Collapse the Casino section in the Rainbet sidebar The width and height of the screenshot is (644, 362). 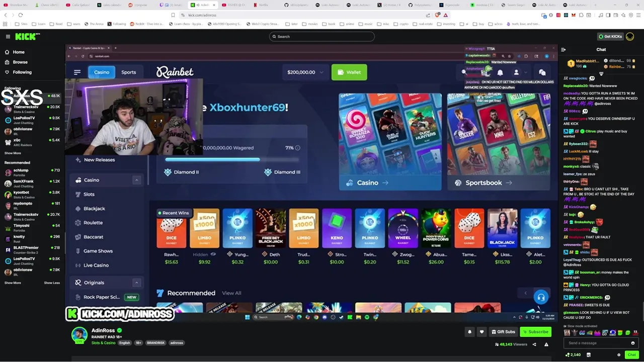pos(136,180)
